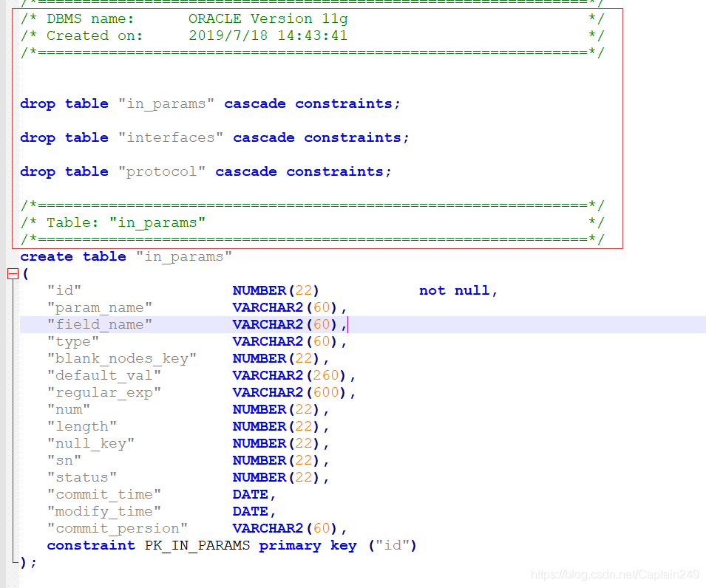706x588 pixels.
Task: Click the "status" column name
Action: (x=82, y=477)
